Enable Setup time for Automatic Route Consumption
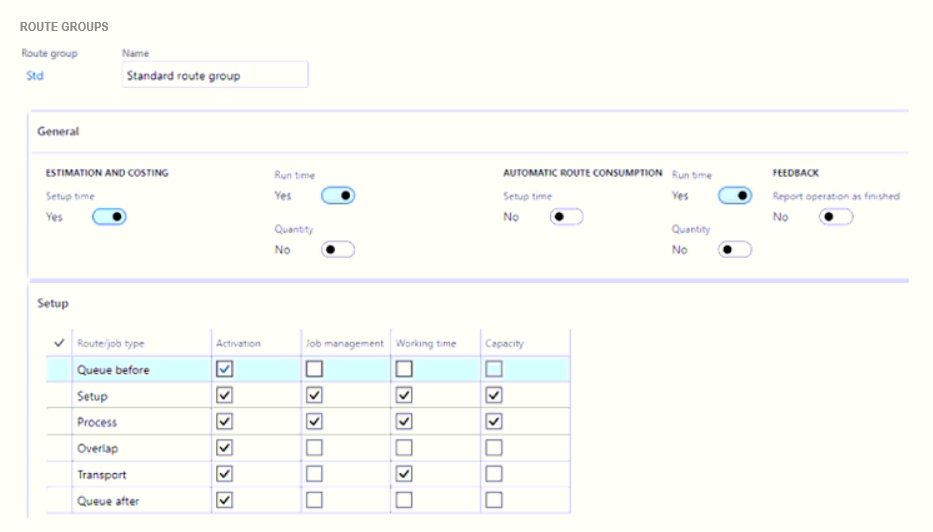This screenshot has height=532, width=933. tap(566, 217)
